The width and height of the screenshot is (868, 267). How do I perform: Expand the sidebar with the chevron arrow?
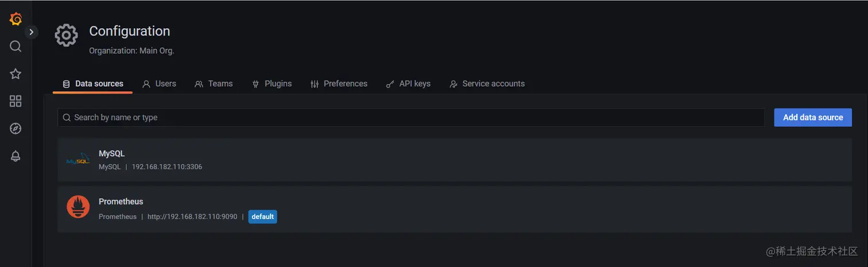click(32, 32)
